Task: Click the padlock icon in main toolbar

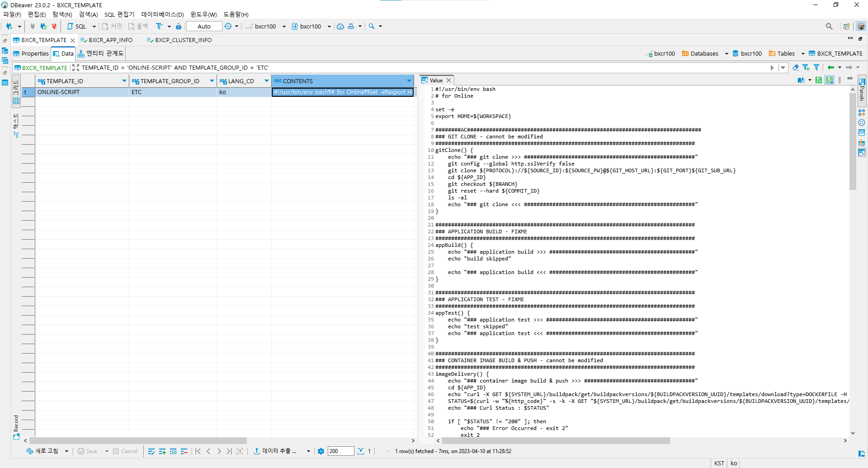Action: coord(179,26)
